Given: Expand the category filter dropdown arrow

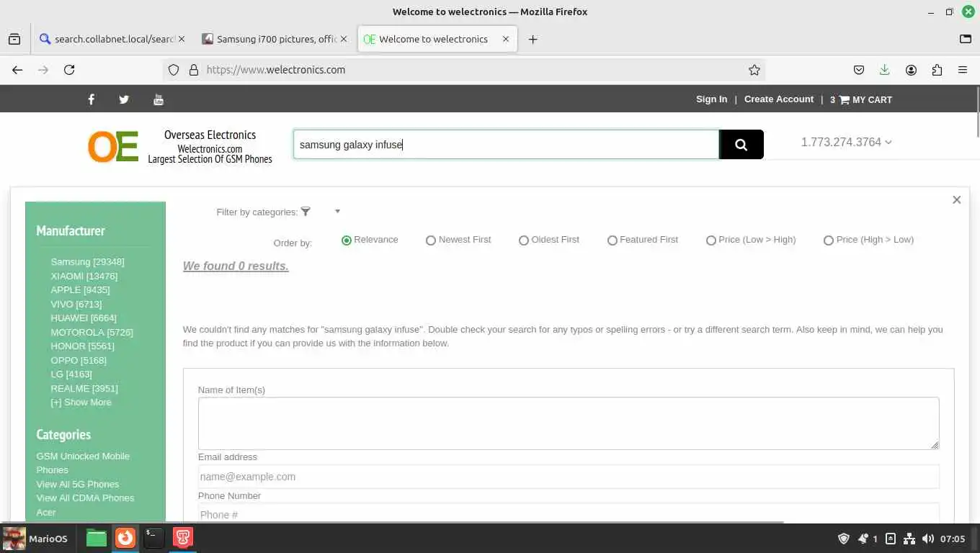Looking at the screenshot, I should click(x=337, y=212).
